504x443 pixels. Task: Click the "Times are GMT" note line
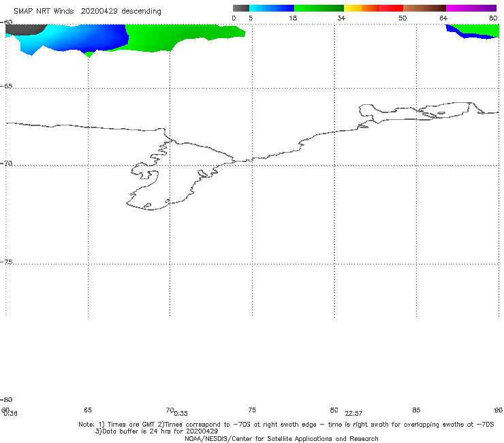286,425
